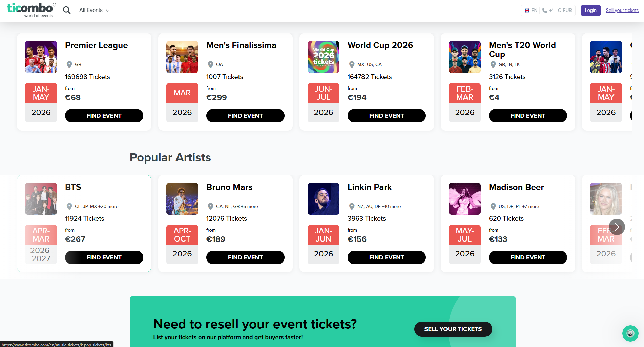Click the Login button
The height and width of the screenshot is (347, 644).
click(x=590, y=11)
